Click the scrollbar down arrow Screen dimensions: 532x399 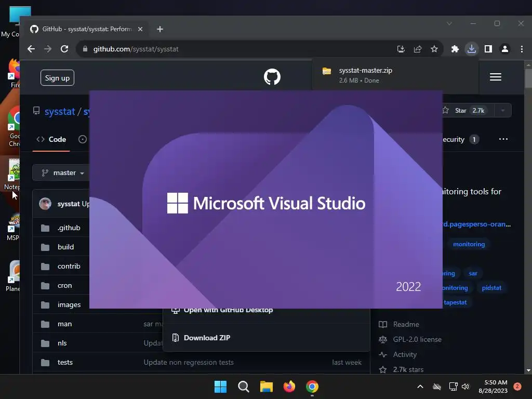[528, 370]
